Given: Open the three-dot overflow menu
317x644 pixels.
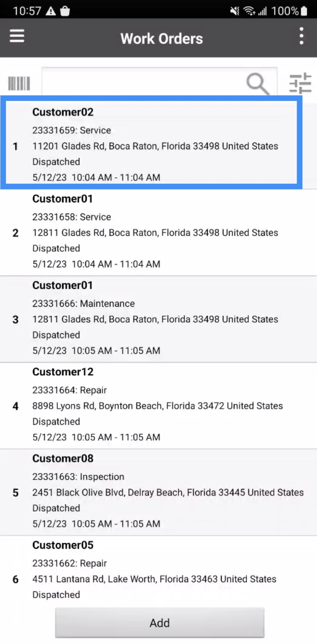Looking at the screenshot, I should [301, 36].
